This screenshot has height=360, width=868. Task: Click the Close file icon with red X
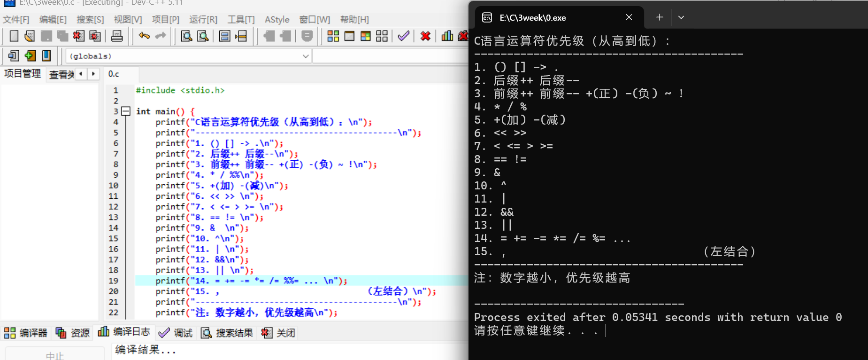click(x=79, y=36)
